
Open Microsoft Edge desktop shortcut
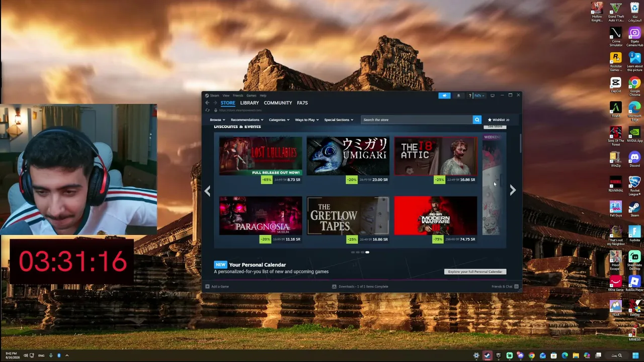click(x=634, y=111)
